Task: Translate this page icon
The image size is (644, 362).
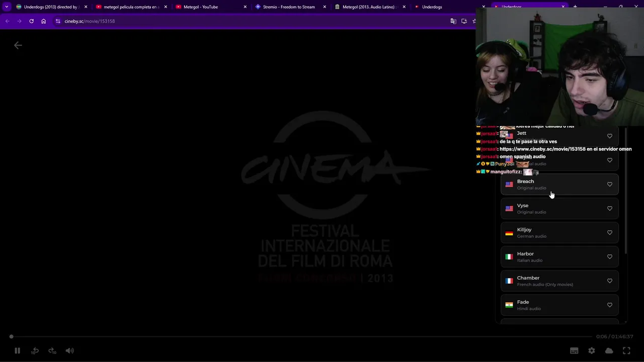Action: point(453,21)
